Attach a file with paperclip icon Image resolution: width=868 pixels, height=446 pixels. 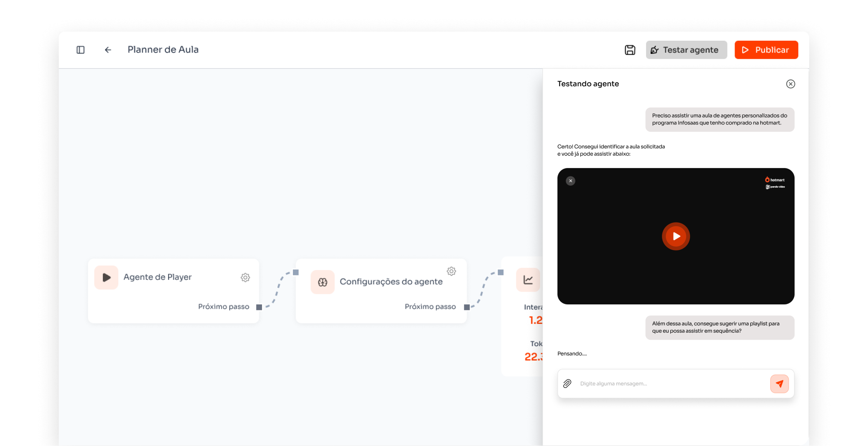[x=567, y=383]
